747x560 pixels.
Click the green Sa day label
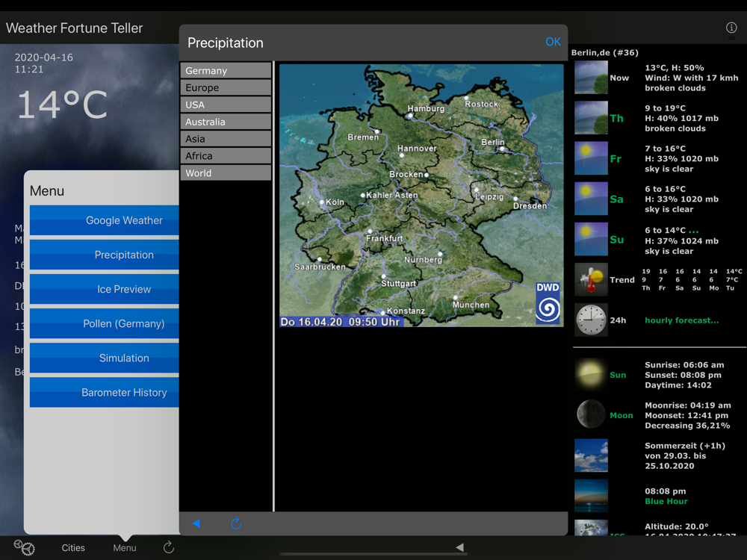[x=616, y=199]
